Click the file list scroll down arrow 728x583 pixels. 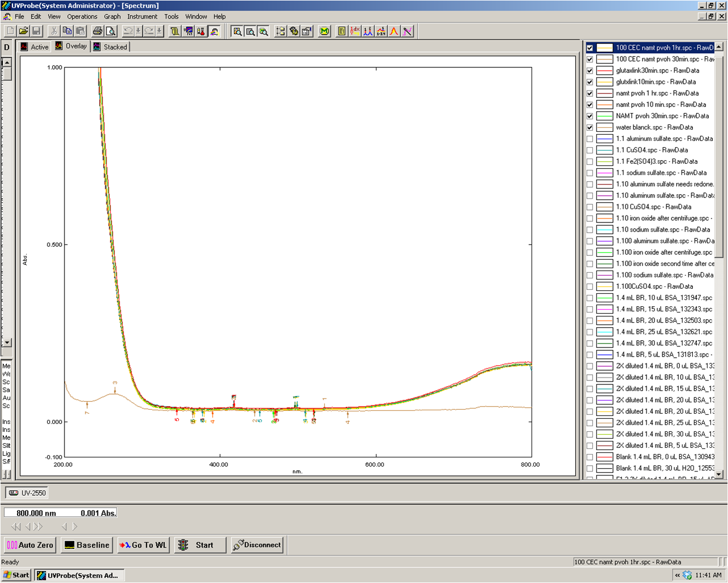click(x=719, y=474)
